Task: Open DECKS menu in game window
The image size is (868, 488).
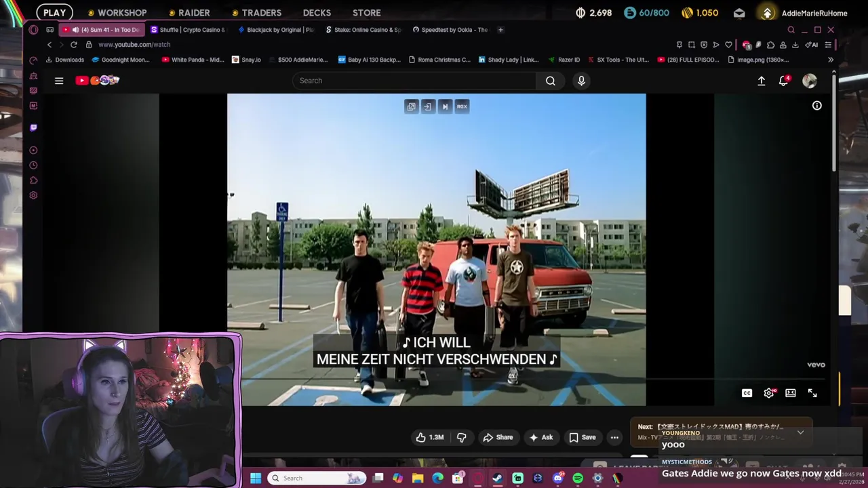Action: [x=317, y=13]
